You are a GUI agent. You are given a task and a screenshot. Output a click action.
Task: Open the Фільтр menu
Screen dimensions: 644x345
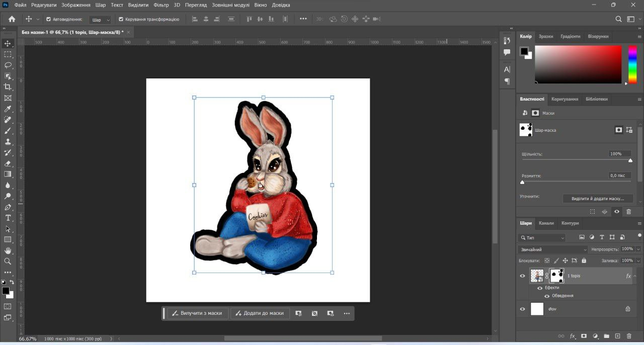(161, 5)
